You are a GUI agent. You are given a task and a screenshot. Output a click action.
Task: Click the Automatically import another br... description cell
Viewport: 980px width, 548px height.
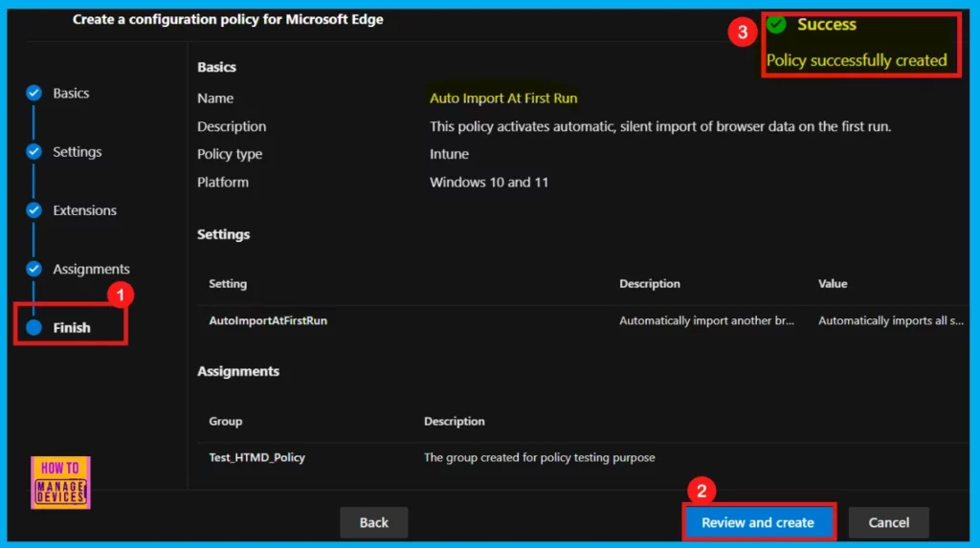[706, 320]
